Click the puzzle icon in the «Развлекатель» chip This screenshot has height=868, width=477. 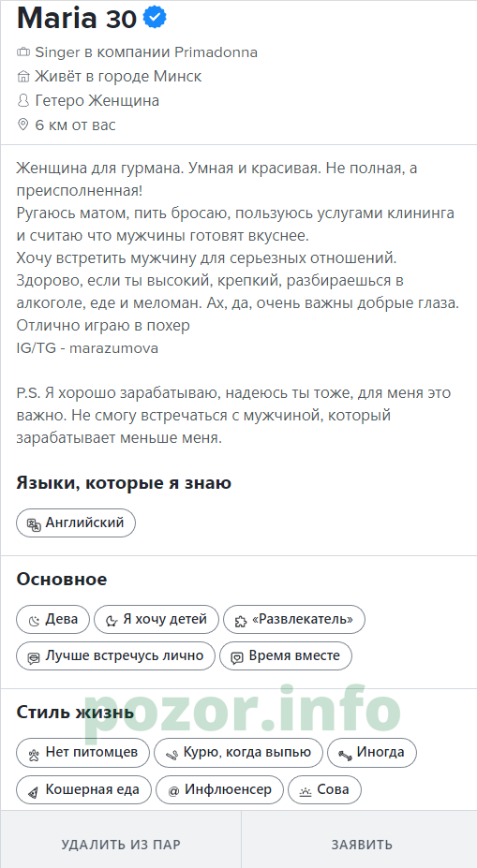click(241, 621)
